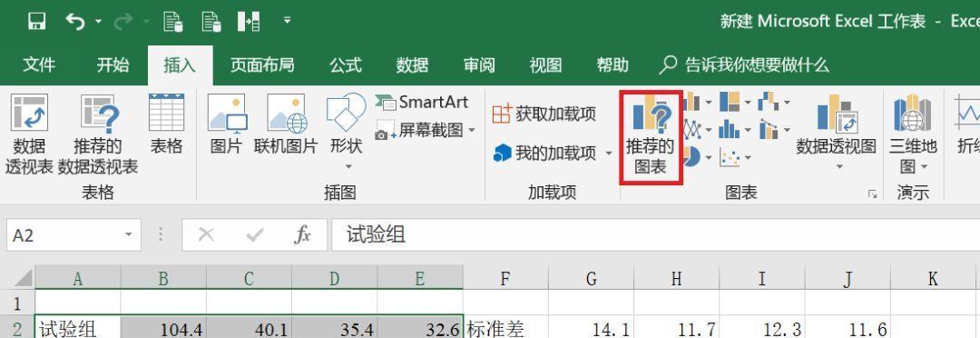Viewport: 980px width, 338px height.
Task: Insert a 图片 from this device
Action: tap(226, 124)
